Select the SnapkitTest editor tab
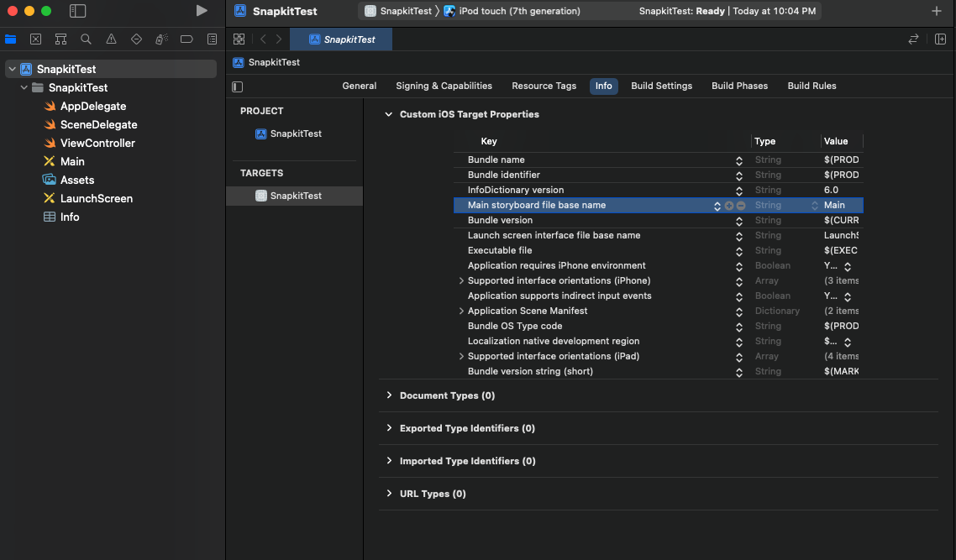This screenshot has height=560, width=956. tap(341, 39)
